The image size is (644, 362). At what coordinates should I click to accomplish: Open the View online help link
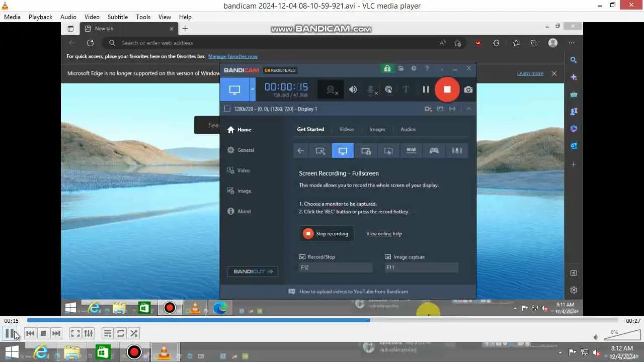coord(384,234)
